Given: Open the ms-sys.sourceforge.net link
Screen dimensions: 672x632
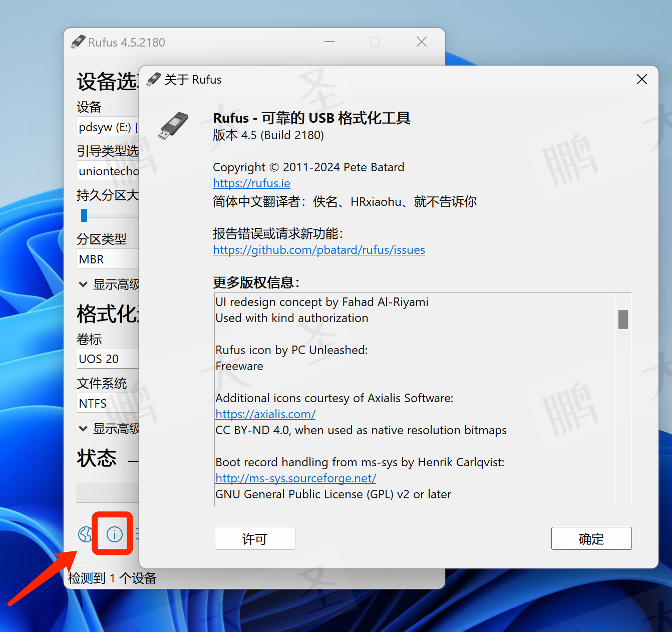Looking at the screenshot, I should 295,478.
